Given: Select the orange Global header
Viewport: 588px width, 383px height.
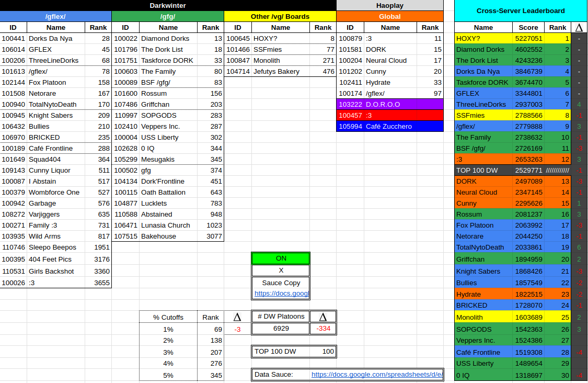Looking at the screenshot, I should [x=390, y=17].
